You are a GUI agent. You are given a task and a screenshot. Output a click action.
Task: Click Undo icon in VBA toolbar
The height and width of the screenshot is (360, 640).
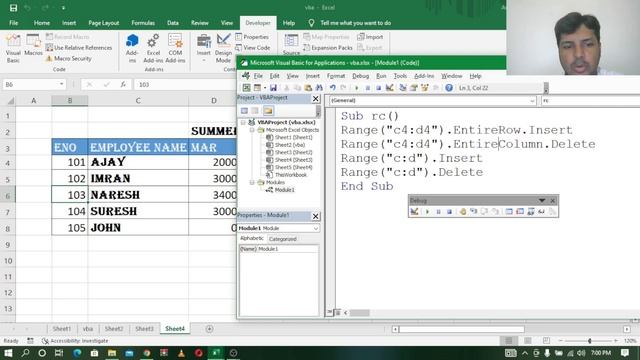(x=333, y=88)
